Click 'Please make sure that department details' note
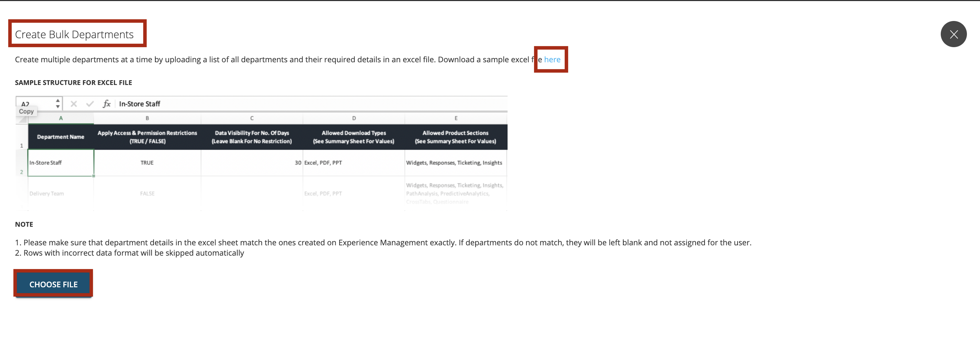 tap(383, 243)
